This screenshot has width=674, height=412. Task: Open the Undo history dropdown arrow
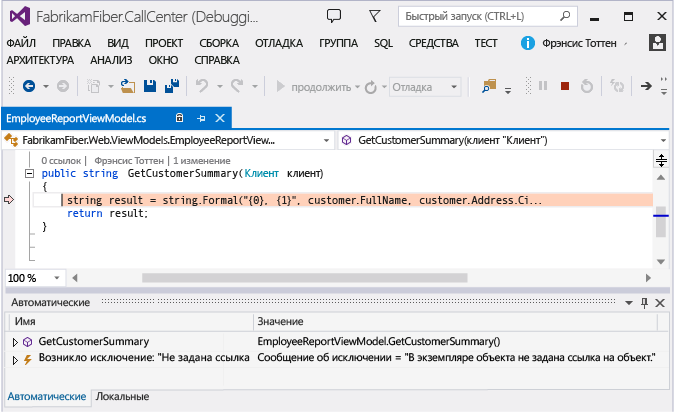pyautogui.click(x=220, y=86)
